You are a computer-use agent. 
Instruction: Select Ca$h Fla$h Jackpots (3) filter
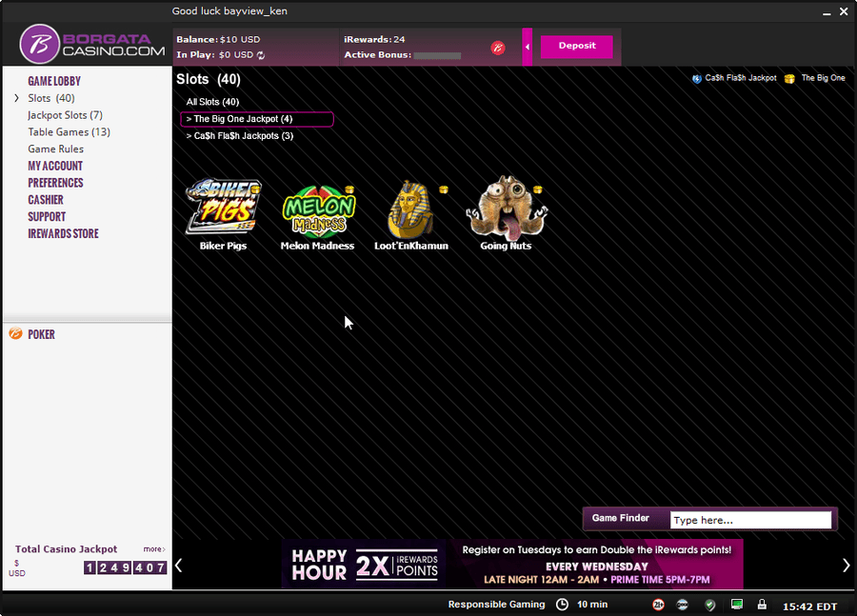tap(240, 136)
